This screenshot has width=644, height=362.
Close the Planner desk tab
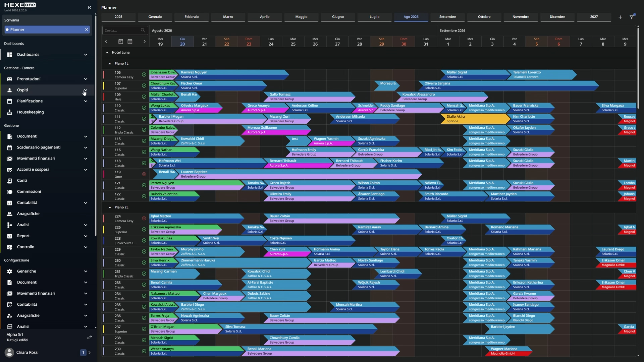[x=87, y=29]
